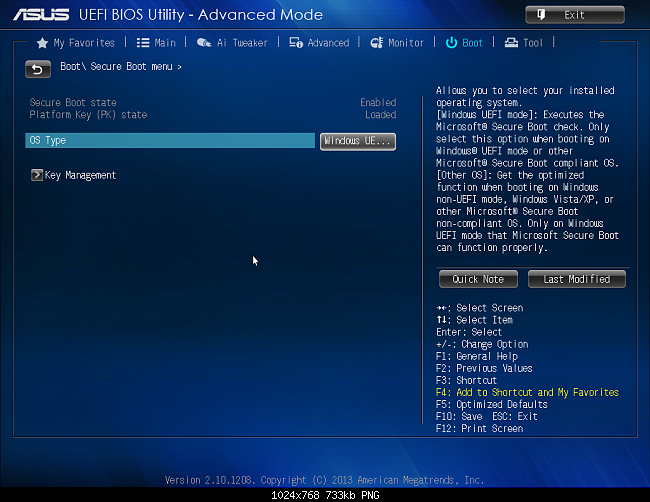Click the ASUS logo

[41, 15]
